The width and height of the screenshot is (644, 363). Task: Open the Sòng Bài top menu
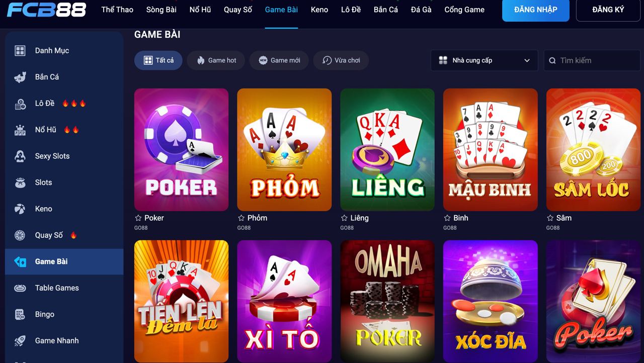[162, 10]
